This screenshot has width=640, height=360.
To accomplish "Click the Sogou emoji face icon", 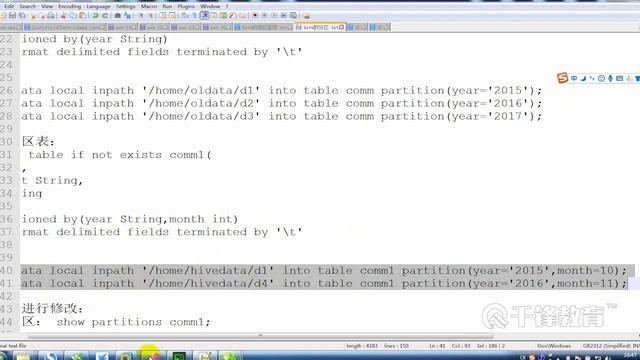I will (601, 78).
